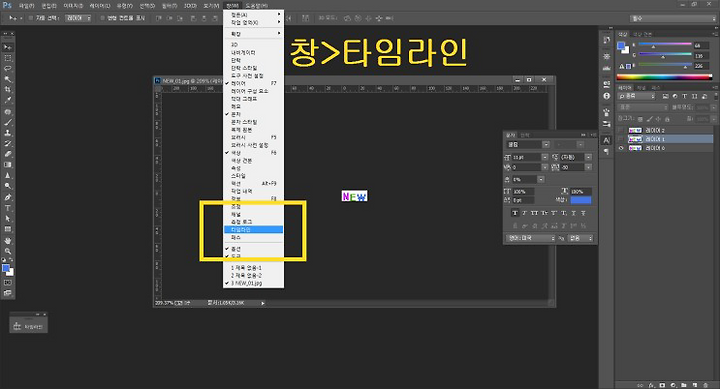720x389 pixels.
Task: Open the workspace switcher dropdown at top right
Action: 672,18
